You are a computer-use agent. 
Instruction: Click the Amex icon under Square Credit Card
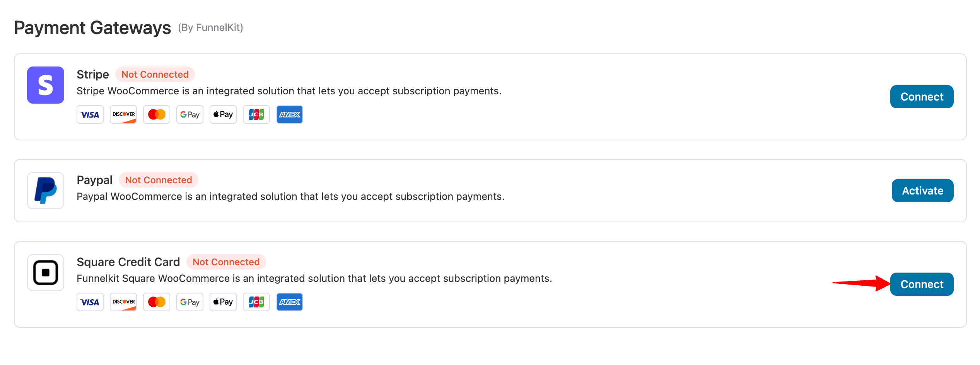pos(290,302)
